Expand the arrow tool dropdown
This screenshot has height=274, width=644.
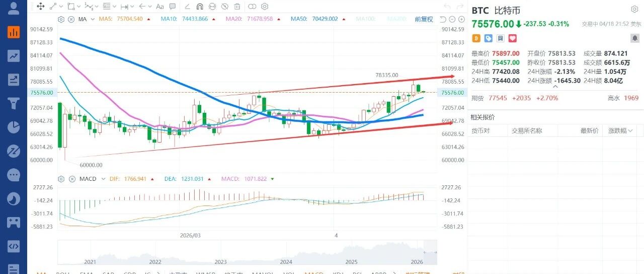pos(150,7)
